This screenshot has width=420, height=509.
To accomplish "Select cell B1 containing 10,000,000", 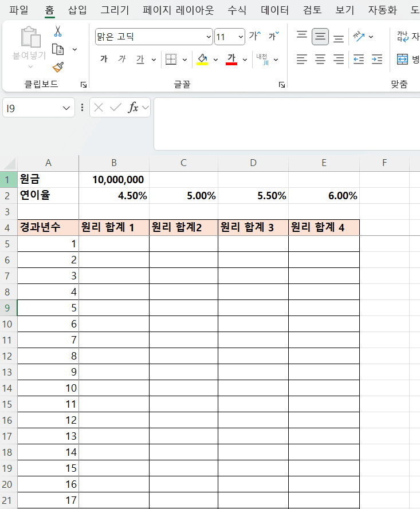I will (x=113, y=180).
